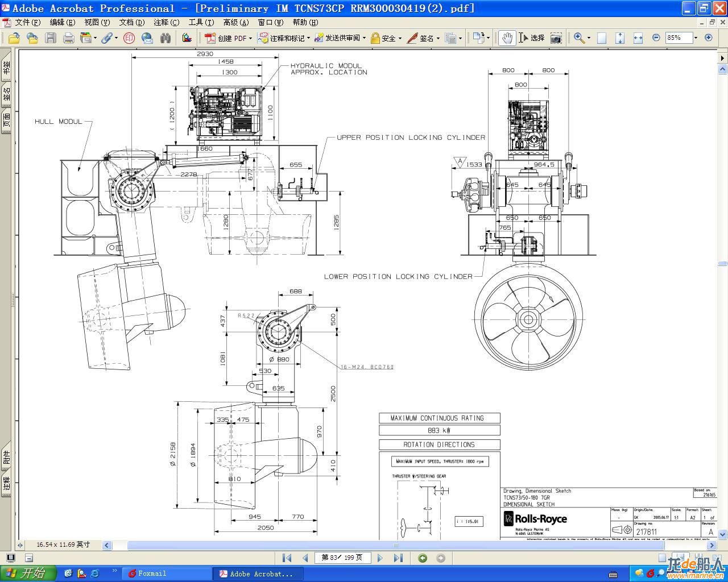Click the page number field 83/199
Screen dimensions: 728x582
click(x=342, y=558)
